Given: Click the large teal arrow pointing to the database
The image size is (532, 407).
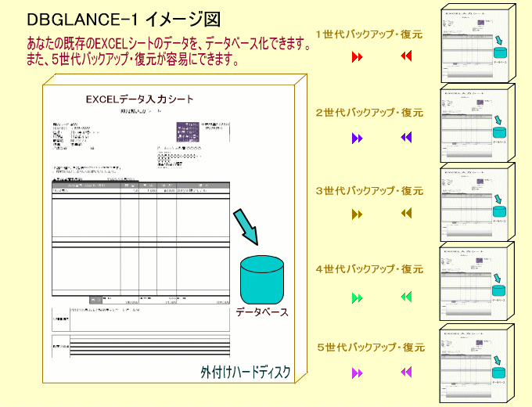Looking at the screenshot, I should pos(246,225).
